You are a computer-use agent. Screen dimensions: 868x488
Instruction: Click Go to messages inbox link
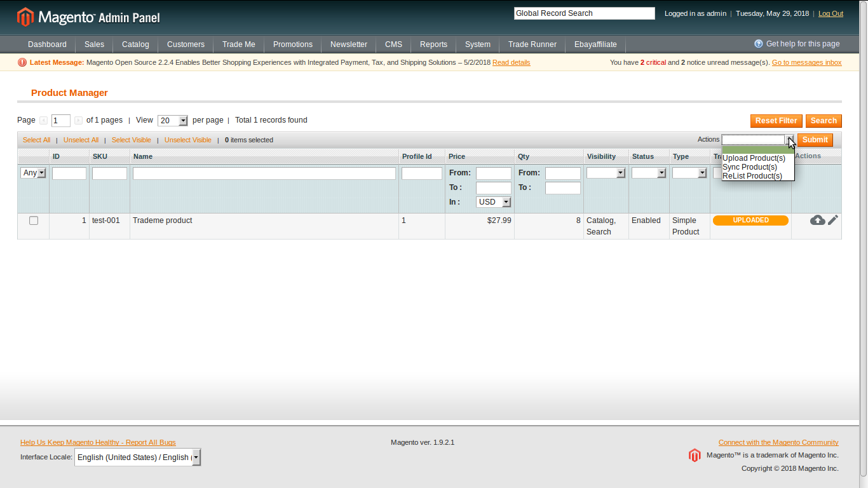pos(806,62)
